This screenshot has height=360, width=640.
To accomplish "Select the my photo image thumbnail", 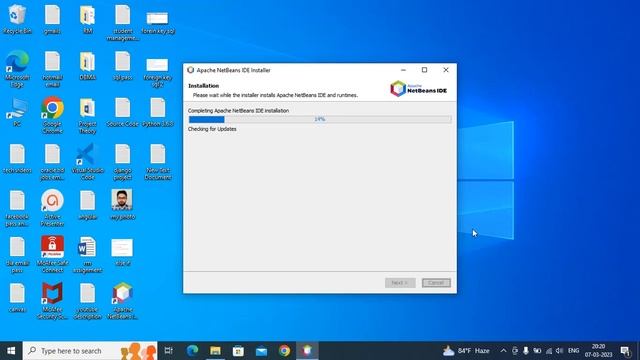I will (x=122, y=205).
